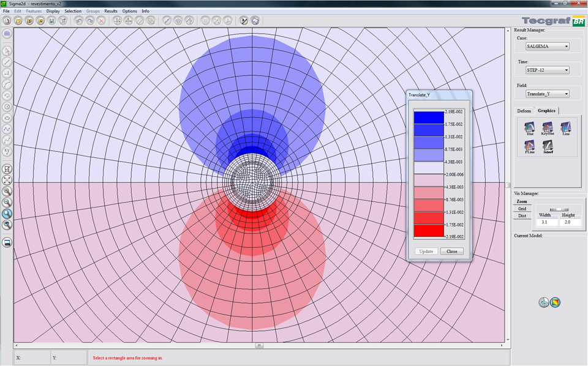This screenshot has width=588, height=366.
Task: Click the fit-to-window view icon
Action: [x=7, y=180]
